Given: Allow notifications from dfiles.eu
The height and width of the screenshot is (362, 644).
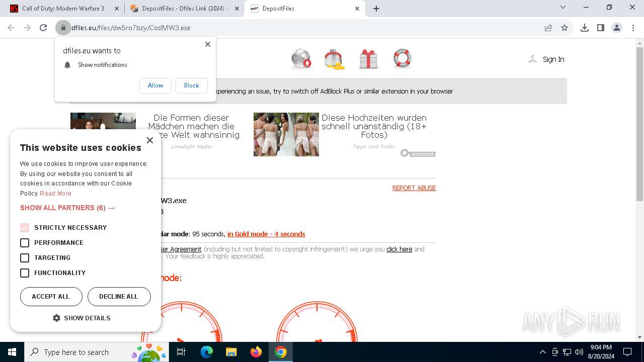Looking at the screenshot, I should 155,85.
